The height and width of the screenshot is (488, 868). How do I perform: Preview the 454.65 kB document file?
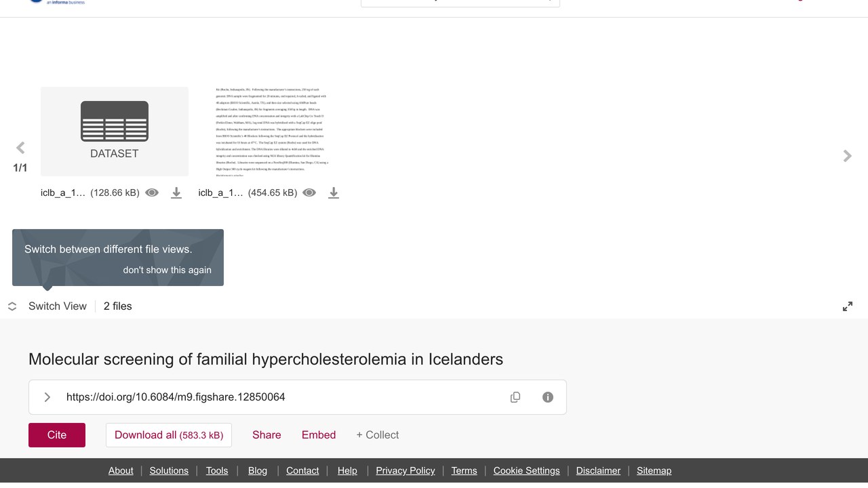point(309,192)
